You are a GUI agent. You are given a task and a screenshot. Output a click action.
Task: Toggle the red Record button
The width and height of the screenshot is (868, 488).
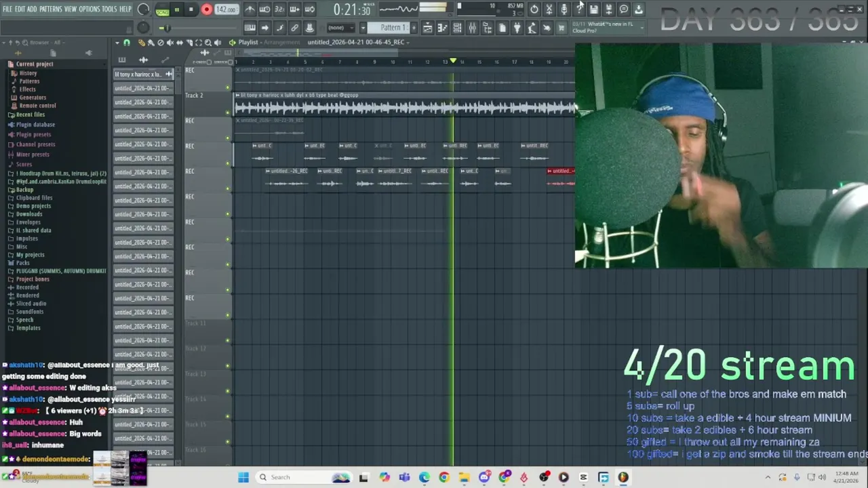point(207,9)
